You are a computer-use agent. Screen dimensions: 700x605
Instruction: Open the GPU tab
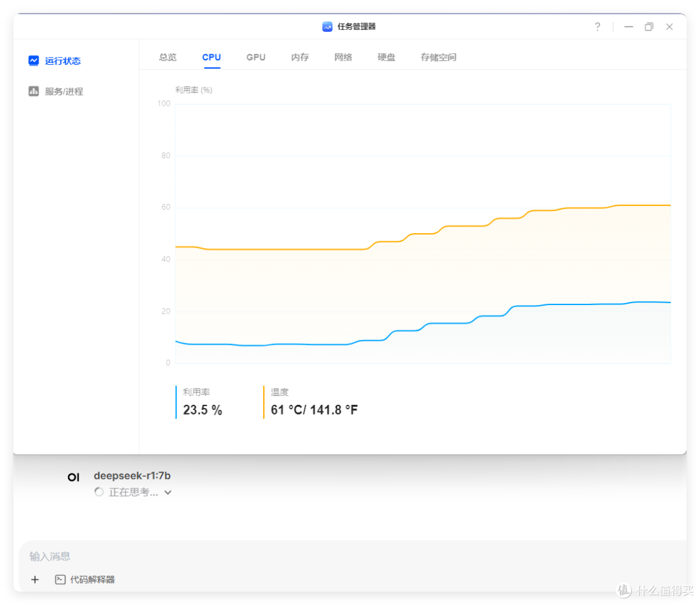tap(256, 57)
